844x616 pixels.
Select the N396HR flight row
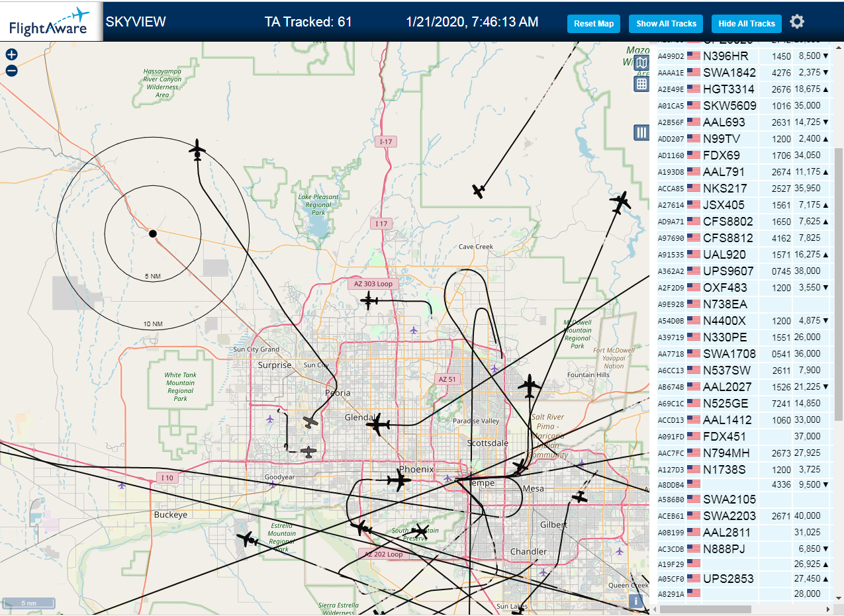[744, 56]
